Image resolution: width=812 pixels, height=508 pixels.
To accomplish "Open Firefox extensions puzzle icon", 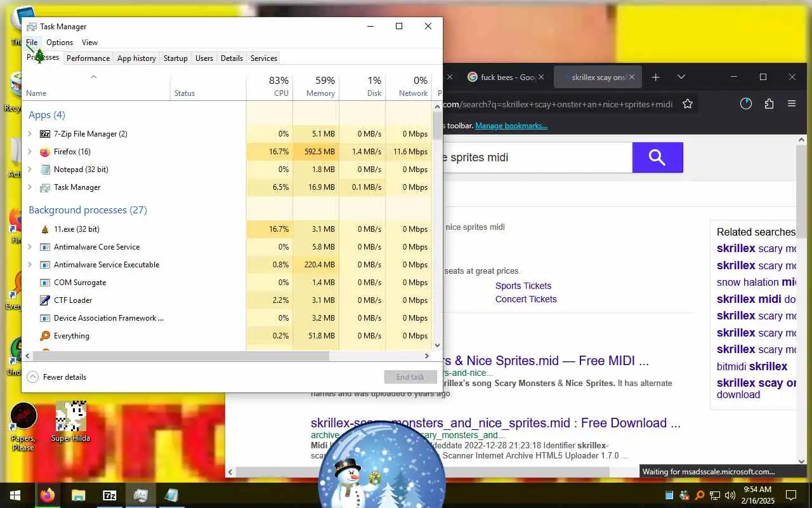I will click(769, 104).
